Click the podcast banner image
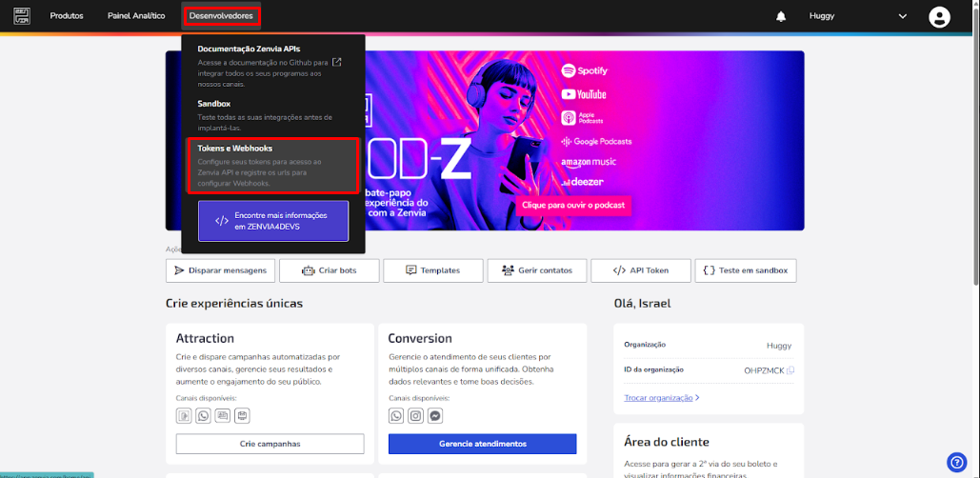Viewport: 980px width, 478px height. click(485, 141)
